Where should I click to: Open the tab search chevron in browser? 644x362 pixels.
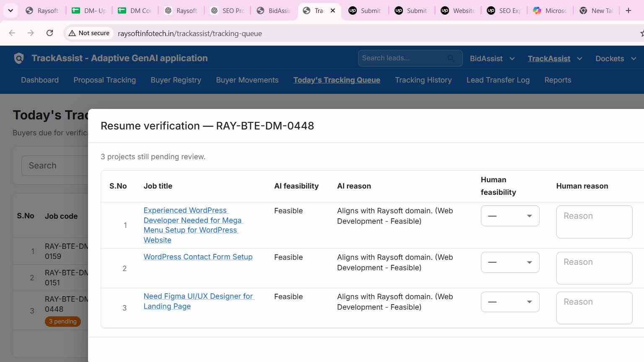tap(10, 10)
